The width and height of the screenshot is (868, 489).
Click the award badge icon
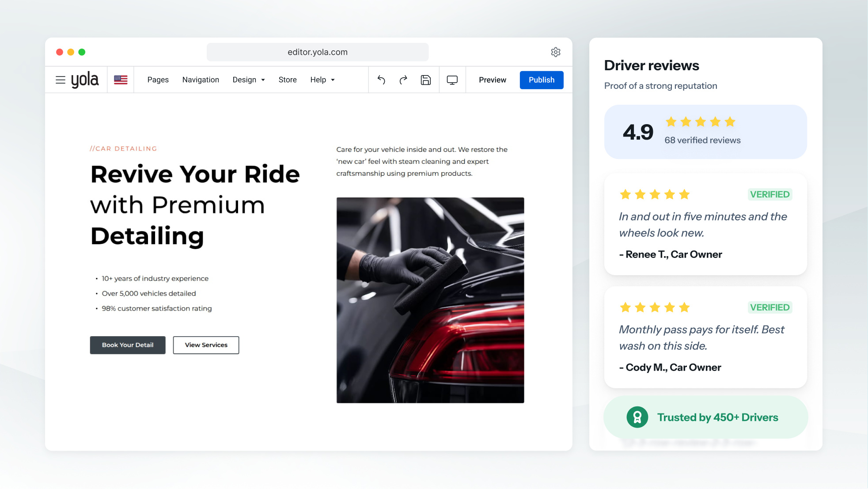(637, 417)
